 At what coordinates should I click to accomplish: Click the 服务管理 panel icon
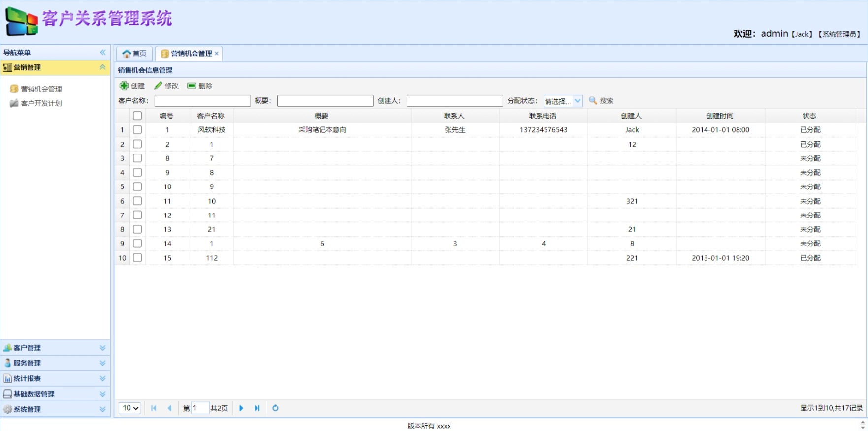point(7,363)
